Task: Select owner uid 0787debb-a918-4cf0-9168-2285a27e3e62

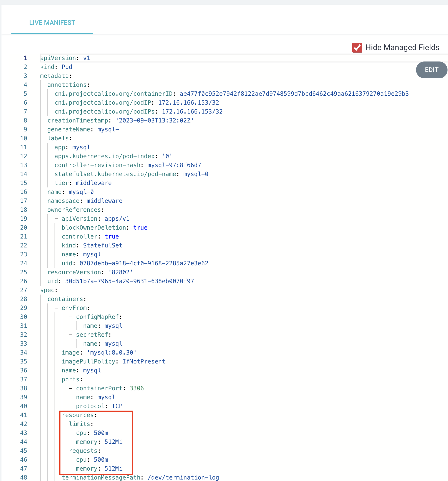Action: pos(144,263)
